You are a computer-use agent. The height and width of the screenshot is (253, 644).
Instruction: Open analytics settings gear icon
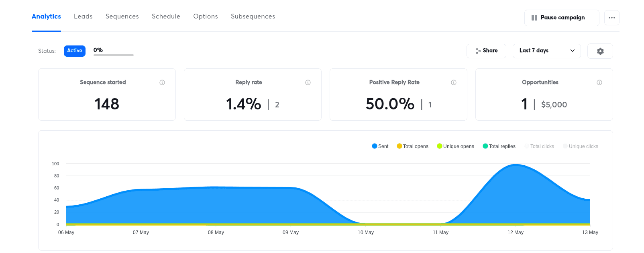click(600, 51)
